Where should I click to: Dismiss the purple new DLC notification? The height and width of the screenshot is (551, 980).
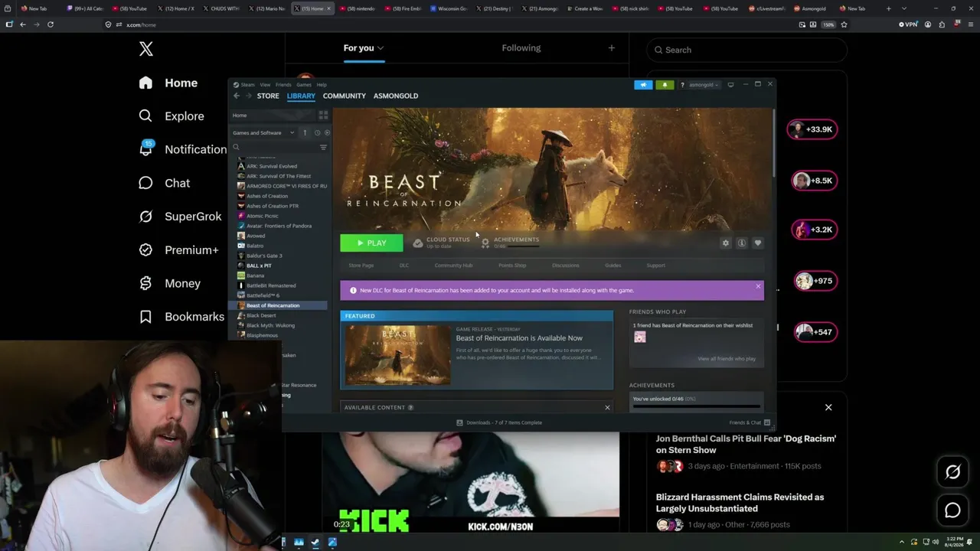pyautogui.click(x=758, y=286)
